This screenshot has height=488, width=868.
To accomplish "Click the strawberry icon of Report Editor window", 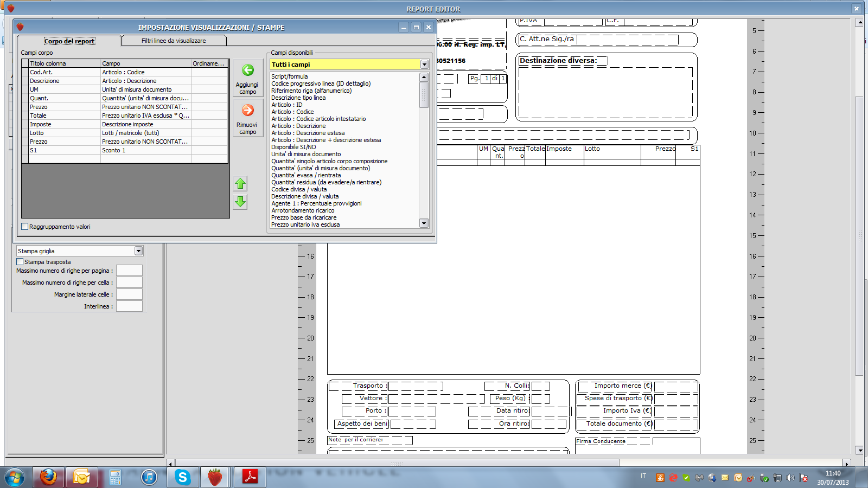I will click(10, 8).
